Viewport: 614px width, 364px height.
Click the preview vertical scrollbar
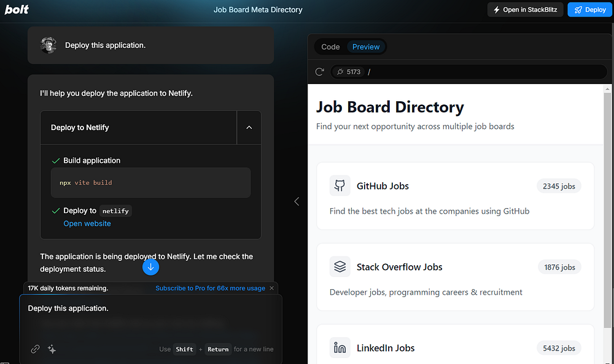coord(607,210)
